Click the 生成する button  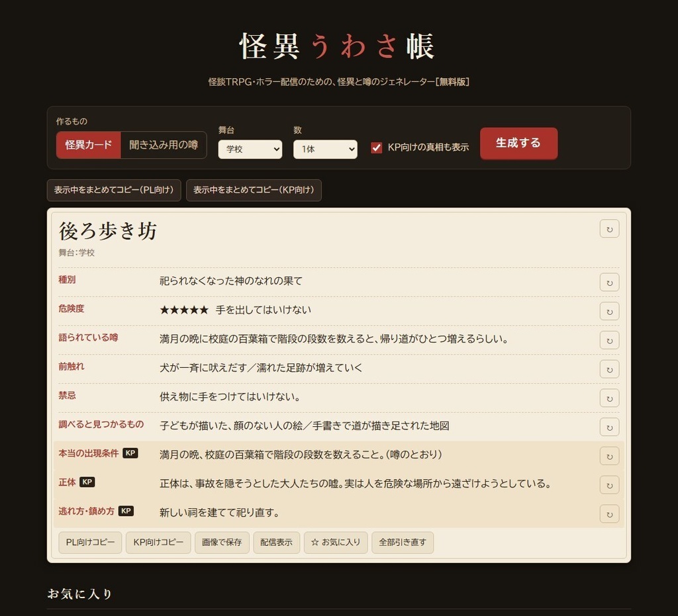pyautogui.click(x=518, y=144)
